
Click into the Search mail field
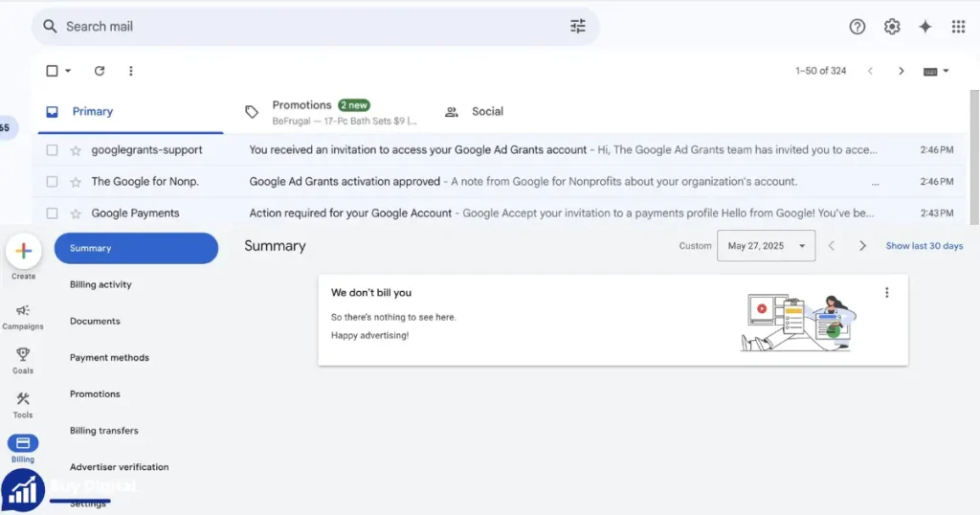tap(316, 26)
